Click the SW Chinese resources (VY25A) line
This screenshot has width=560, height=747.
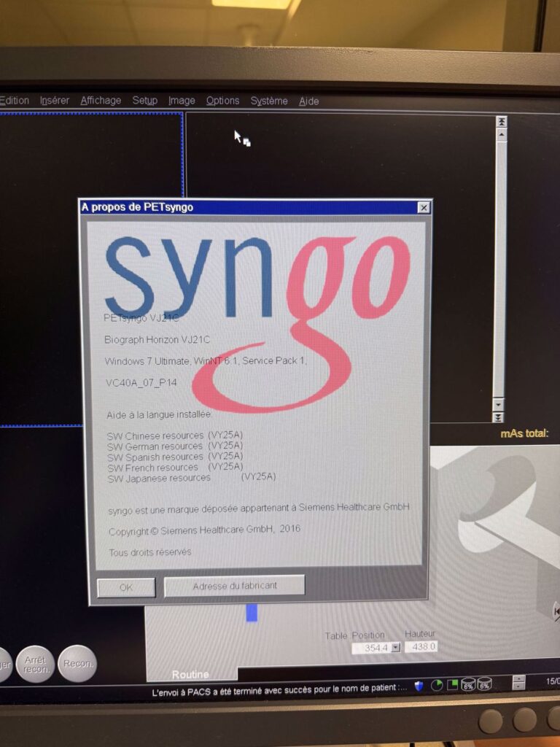coord(175,436)
